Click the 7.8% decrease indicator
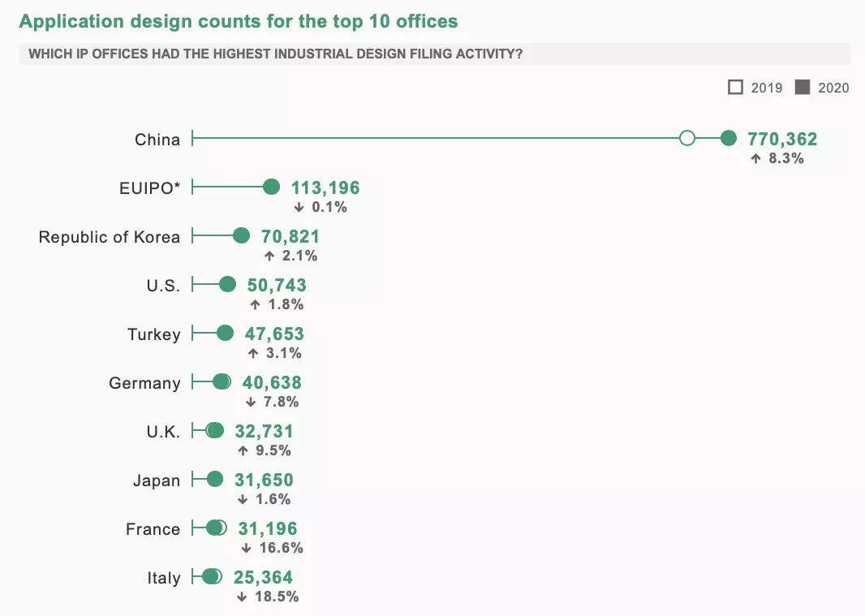The width and height of the screenshot is (865, 616). (272, 401)
